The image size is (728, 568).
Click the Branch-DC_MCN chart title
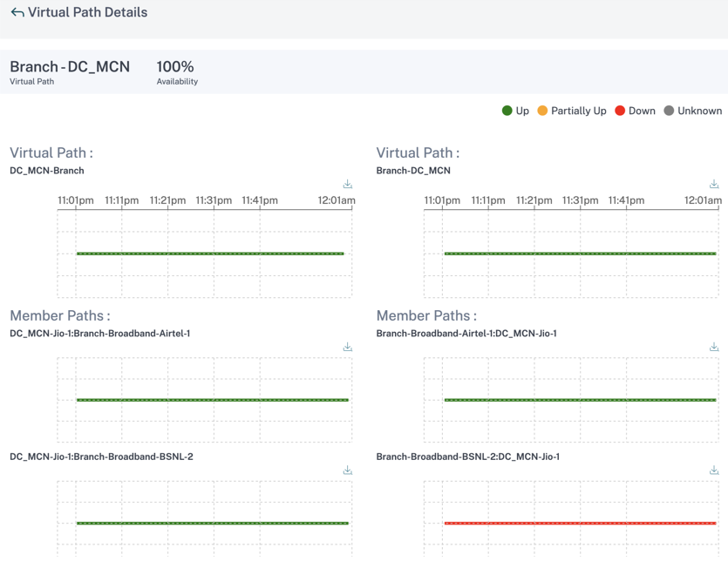coord(413,170)
